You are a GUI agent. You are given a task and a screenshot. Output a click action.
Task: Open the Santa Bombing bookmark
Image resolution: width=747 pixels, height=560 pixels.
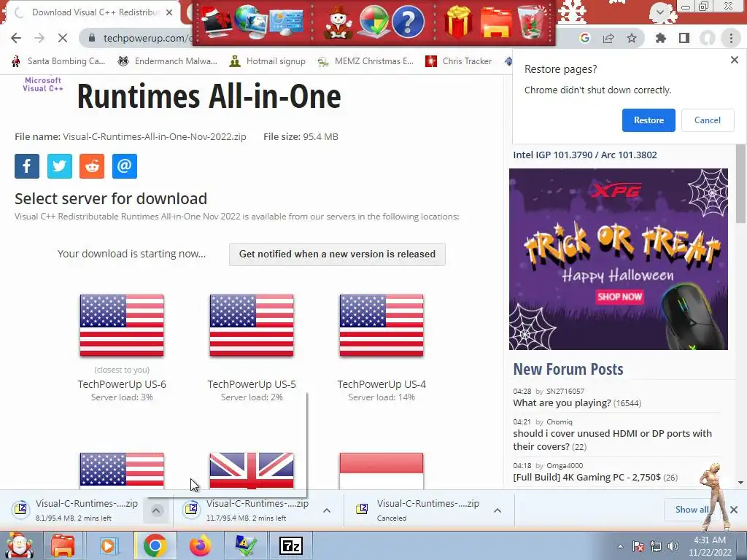click(x=58, y=61)
